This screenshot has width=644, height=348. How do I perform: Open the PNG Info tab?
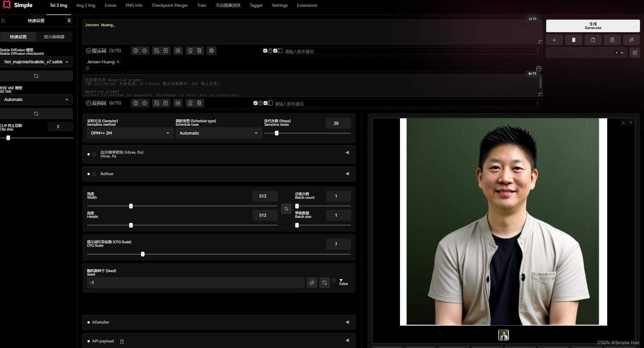coord(134,5)
